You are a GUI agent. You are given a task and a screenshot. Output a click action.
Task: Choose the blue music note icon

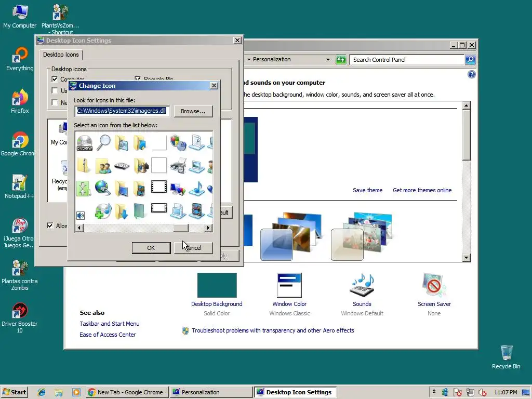coord(197,188)
